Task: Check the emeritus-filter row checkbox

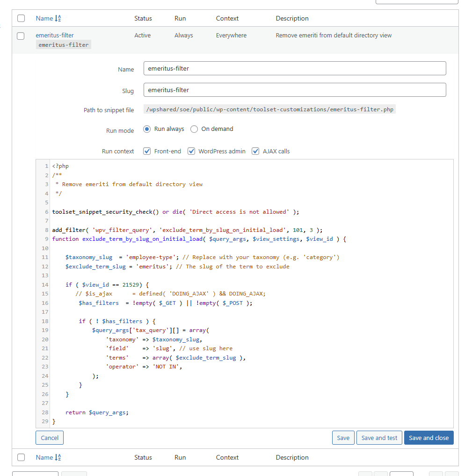Action: pos(21,36)
